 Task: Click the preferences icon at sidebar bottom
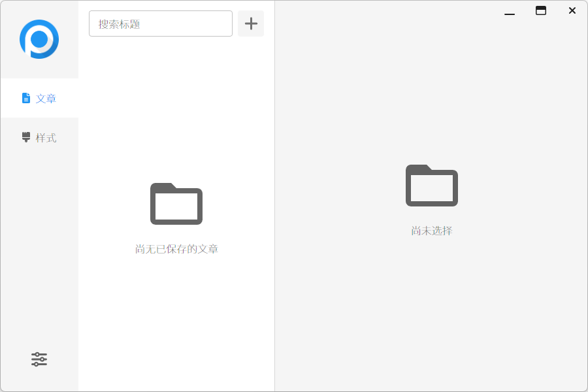[x=39, y=359]
